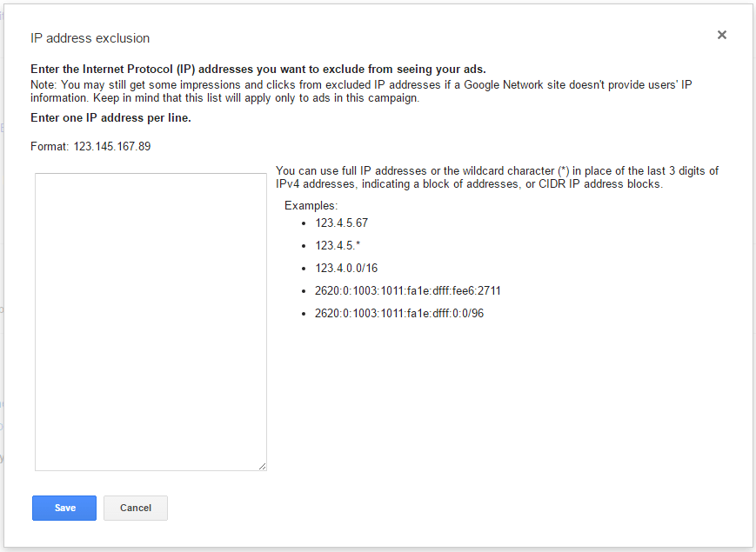Click inside the IP address entry text area
The height and width of the screenshot is (552, 756).
[x=151, y=322]
